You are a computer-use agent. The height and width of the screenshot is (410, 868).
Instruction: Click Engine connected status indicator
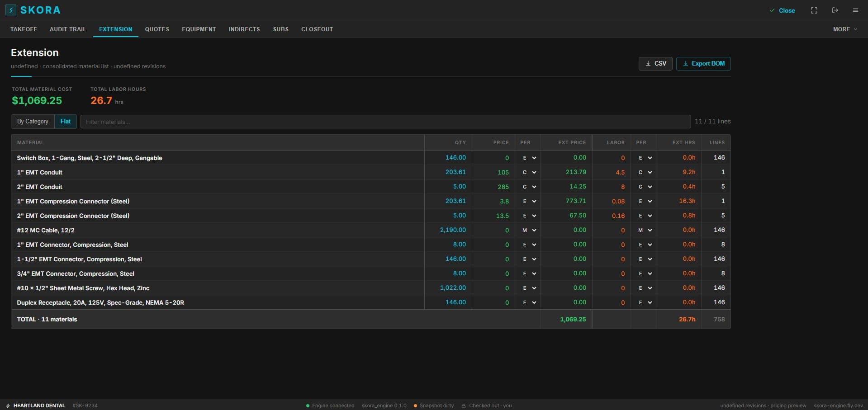click(x=330, y=405)
